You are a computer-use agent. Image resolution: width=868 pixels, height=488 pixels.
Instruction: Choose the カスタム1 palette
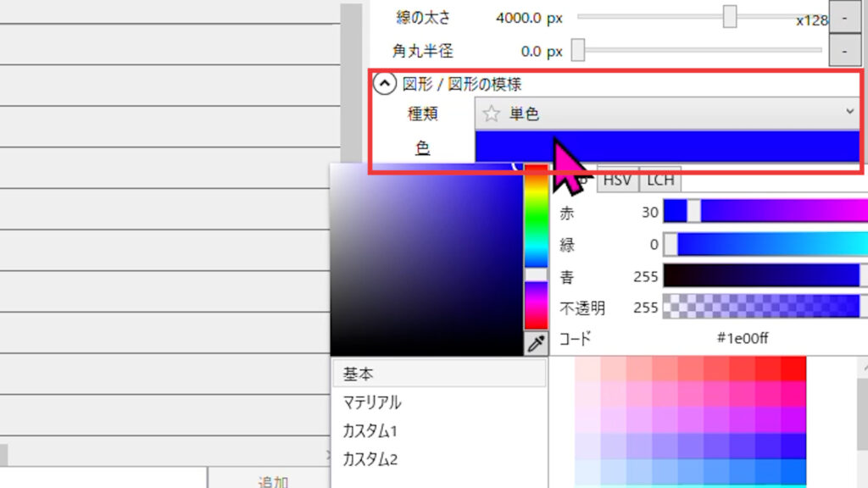[438, 431]
